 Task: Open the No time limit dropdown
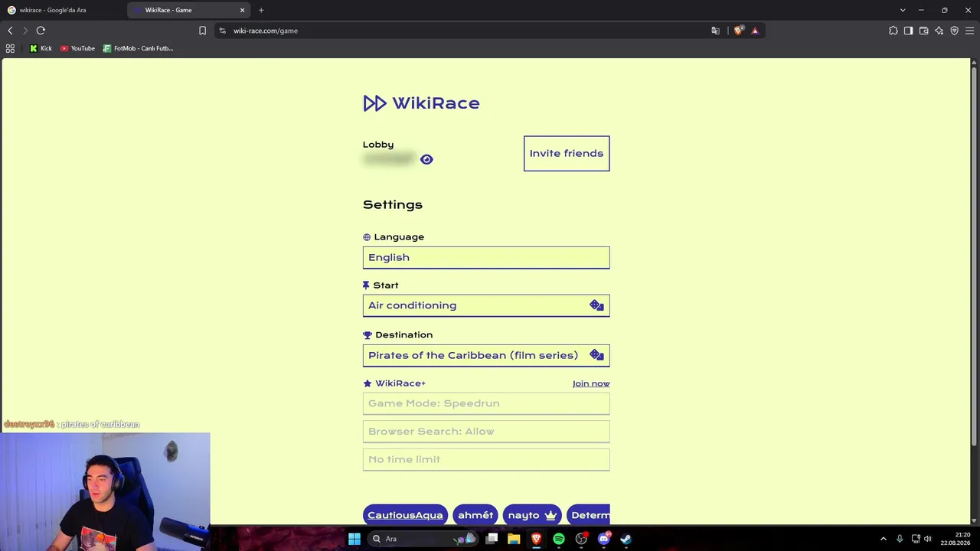click(x=486, y=459)
